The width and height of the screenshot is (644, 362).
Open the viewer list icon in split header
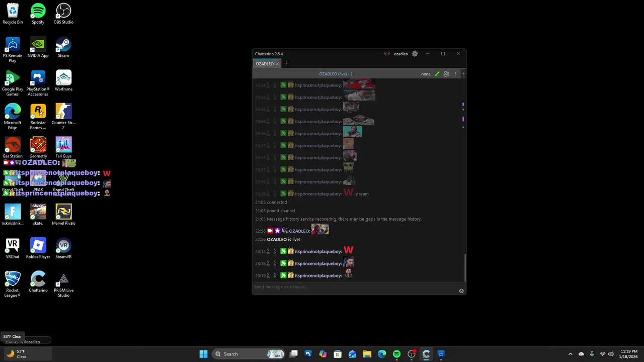tap(446, 74)
